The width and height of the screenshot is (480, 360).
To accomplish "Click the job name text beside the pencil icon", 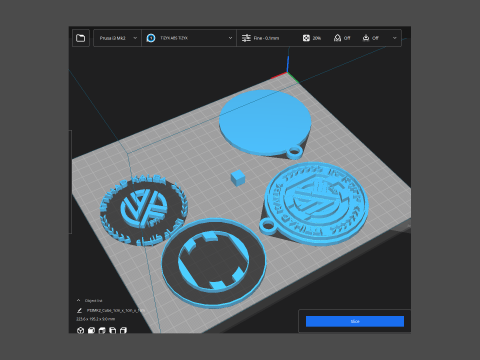I will [x=116, y=310].
